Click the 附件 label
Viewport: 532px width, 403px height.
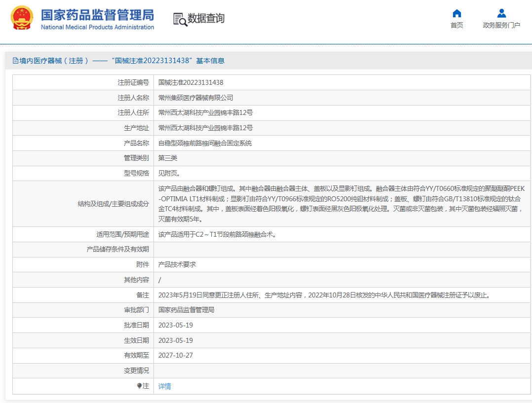pyautogui.click(x=143, y=264)
